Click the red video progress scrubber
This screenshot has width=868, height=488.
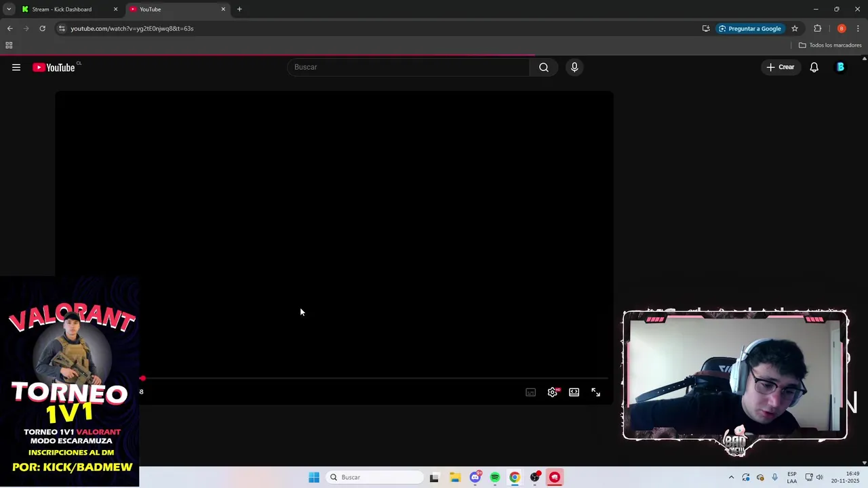point(142,378)
